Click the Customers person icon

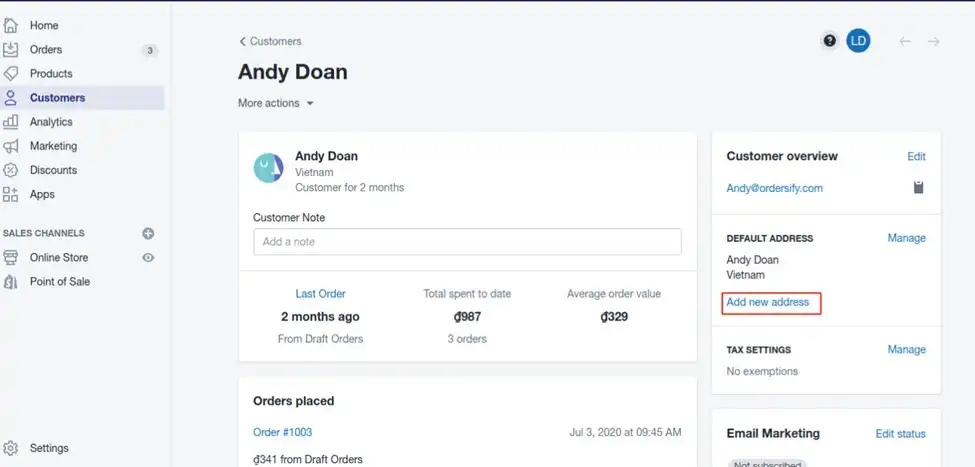pos(11,98)
